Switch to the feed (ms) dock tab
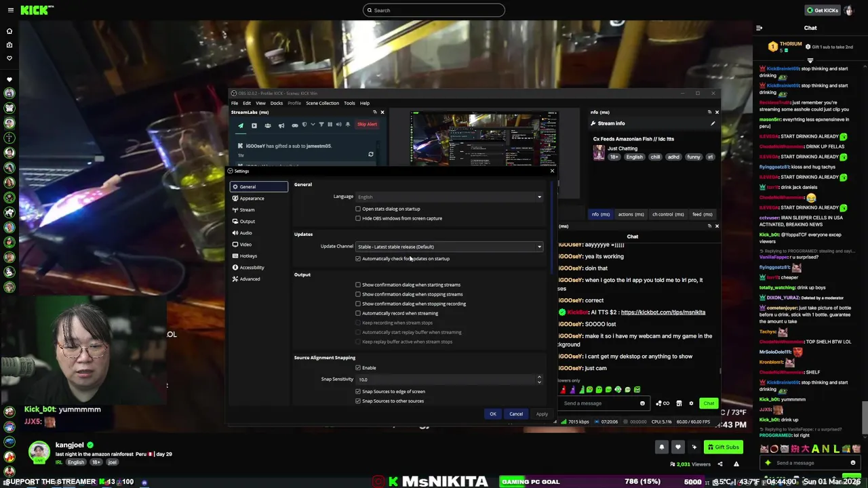 (702, 214)
